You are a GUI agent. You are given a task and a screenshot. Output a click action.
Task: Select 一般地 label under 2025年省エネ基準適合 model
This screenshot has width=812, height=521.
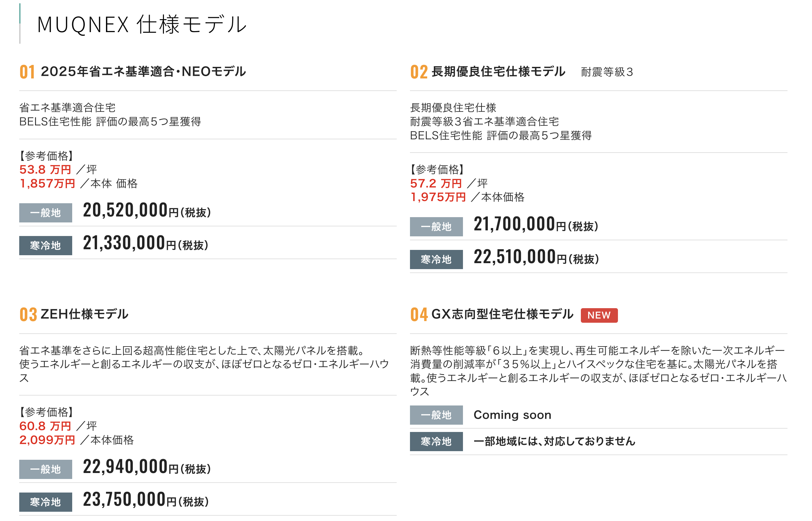click(x=45, y=213)
